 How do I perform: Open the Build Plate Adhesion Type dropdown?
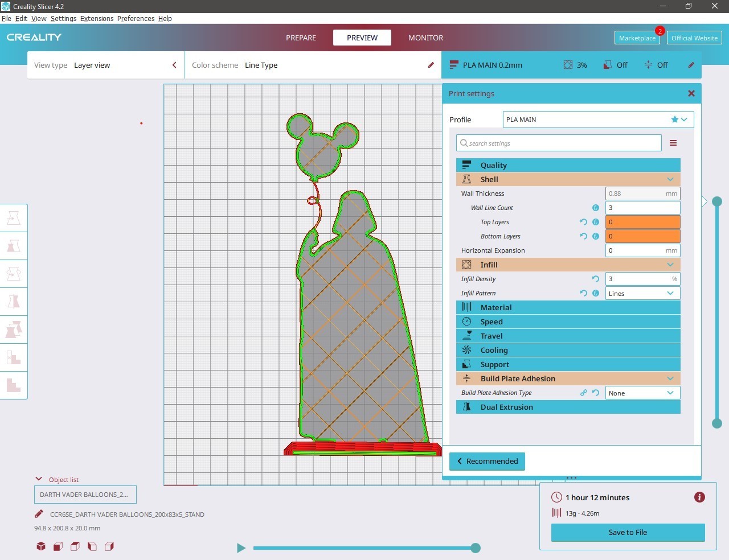click(x=642, y=393)
